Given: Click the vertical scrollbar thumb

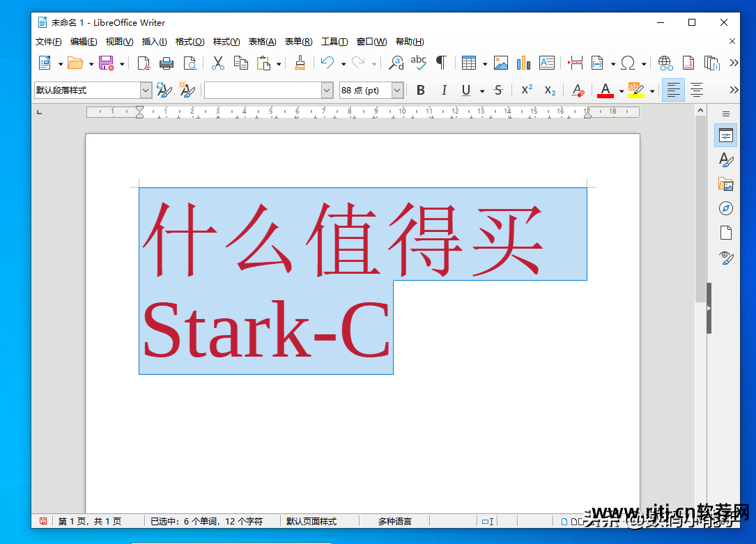Looking at the screenshot, I should click(700, 209).
